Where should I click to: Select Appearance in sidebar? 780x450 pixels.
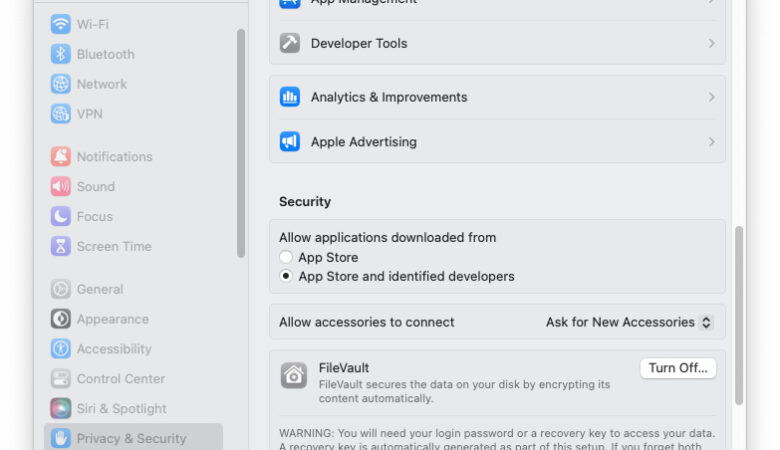[133, 319]
